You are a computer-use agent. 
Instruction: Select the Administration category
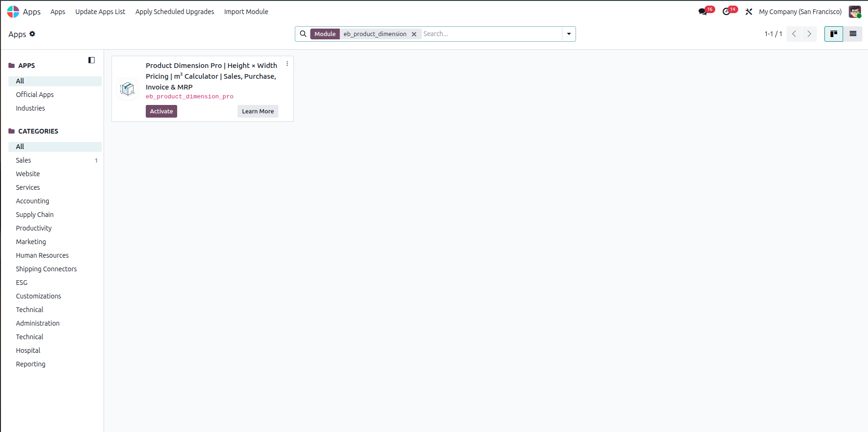(x=55, y=323)
